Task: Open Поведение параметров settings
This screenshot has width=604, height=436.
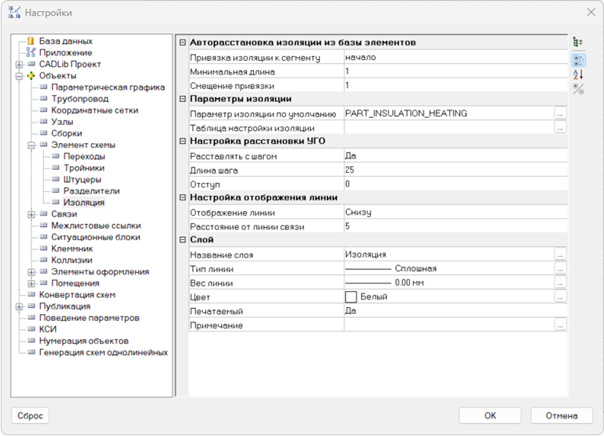Action: tap(89, 318)
